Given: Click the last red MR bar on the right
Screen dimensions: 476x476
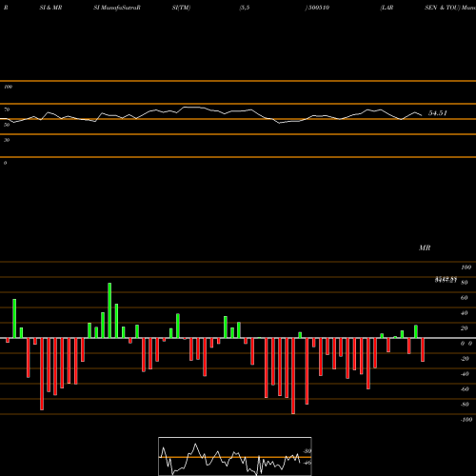Looking at the screenshot, I should 423,349.
